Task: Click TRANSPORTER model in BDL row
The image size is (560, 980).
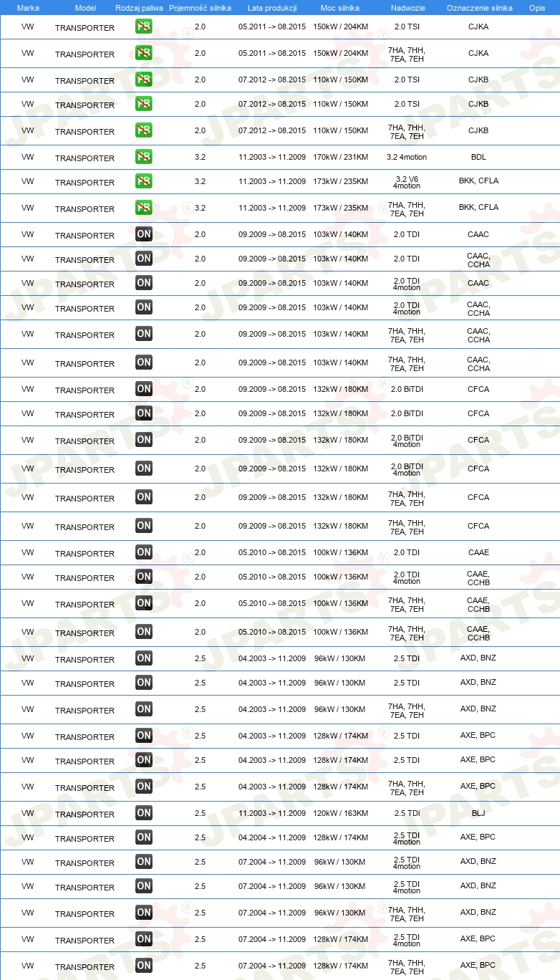Action: click(x=85, y=158)
